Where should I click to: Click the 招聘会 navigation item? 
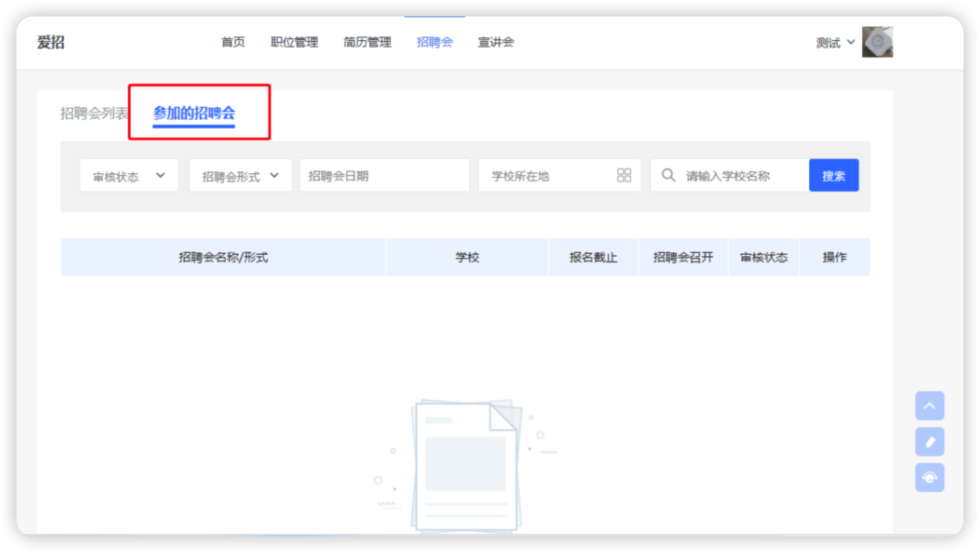point(434,42)
